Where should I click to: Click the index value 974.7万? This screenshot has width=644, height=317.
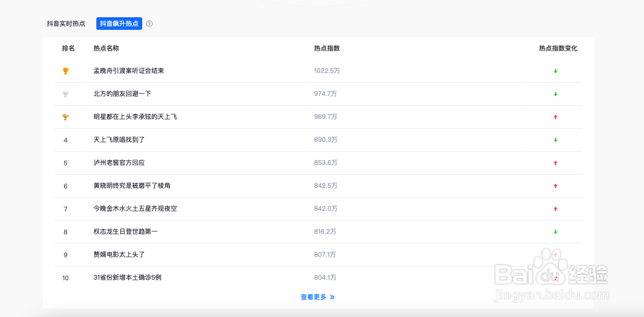coord(326,94)
